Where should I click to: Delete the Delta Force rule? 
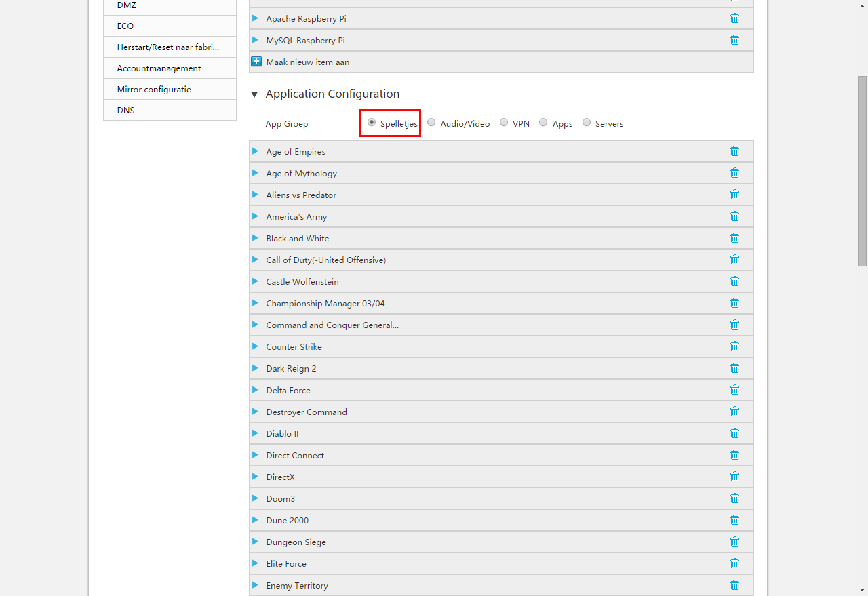[734, 390]
